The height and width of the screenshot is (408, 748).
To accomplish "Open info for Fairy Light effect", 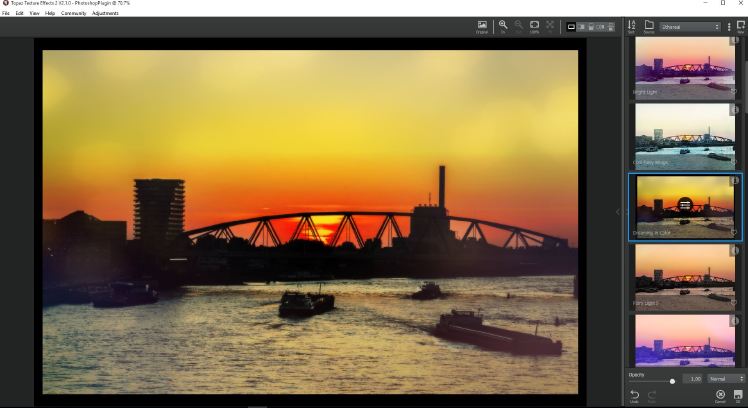I will click(x=735, y=251).
